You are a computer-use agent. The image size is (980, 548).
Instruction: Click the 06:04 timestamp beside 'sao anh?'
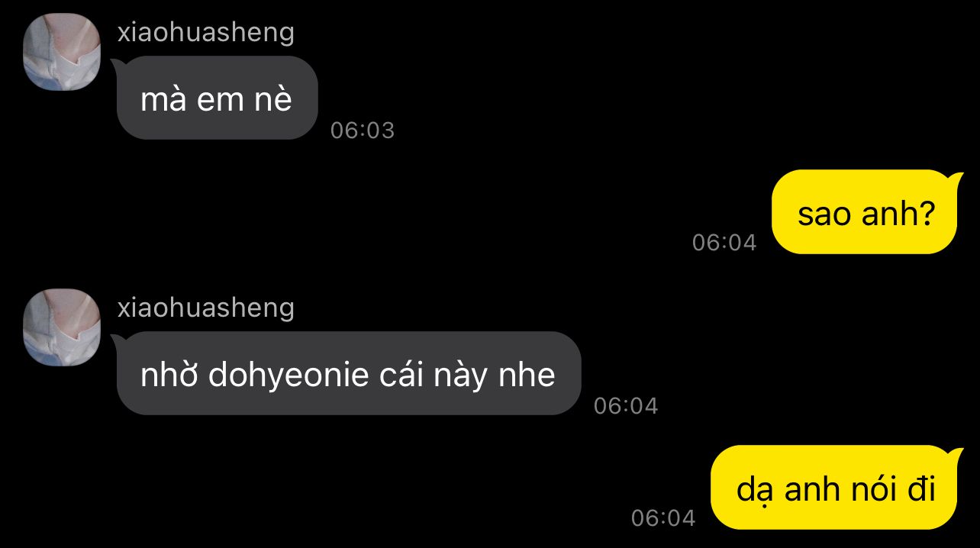724,243
